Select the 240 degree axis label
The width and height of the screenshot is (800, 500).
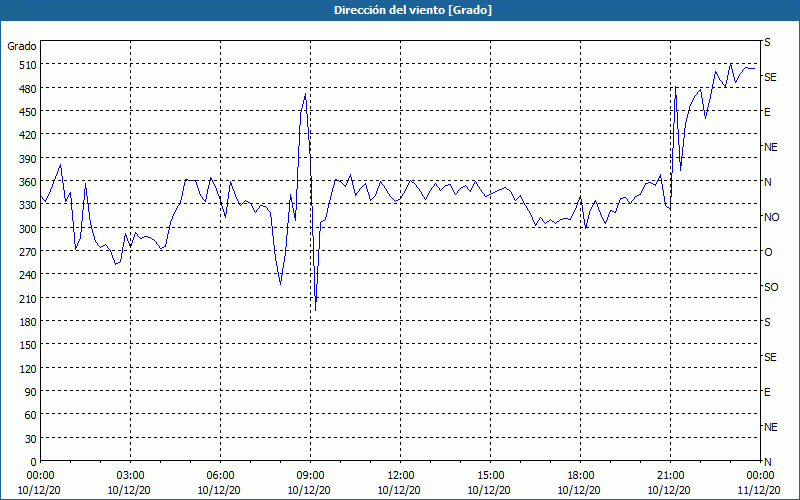[28, 275]
